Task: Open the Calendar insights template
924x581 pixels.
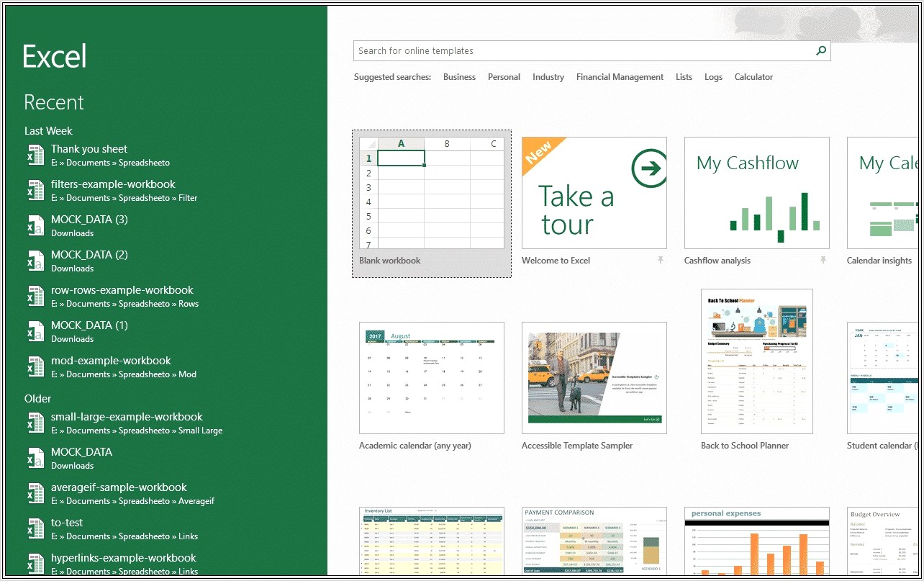Action: [882, 193]
